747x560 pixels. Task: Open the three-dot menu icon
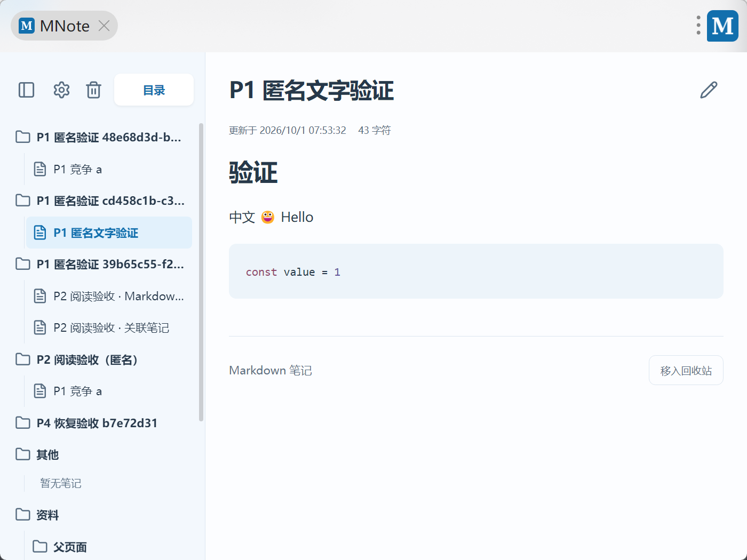click(698, 26)
